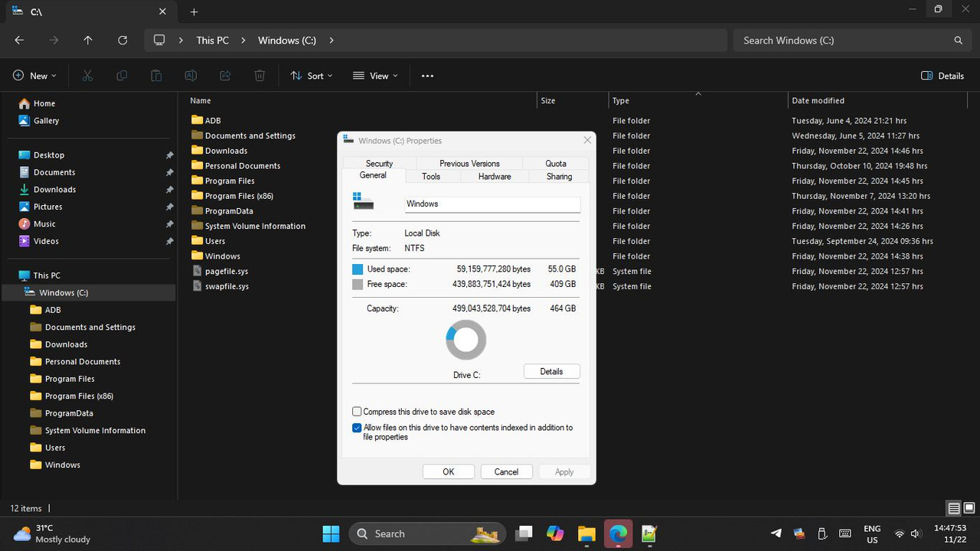980x551 pixels.
Task: Disable content indexing for files on this drive
Action: [357, 428]
